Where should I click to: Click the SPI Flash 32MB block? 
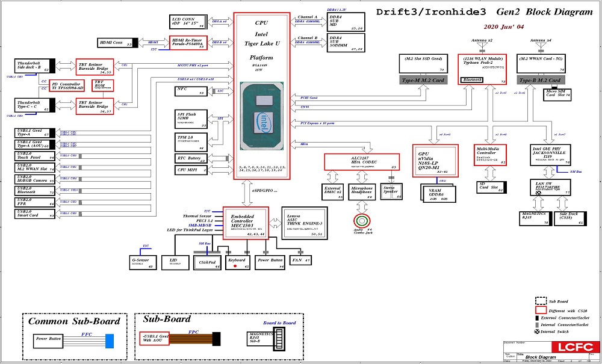point(191,119)
